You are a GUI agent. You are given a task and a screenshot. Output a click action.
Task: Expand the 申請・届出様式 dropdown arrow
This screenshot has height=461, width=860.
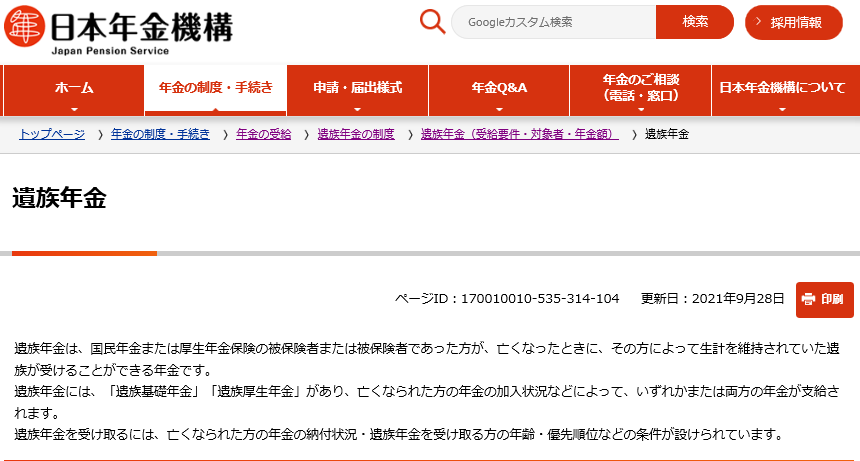(x=357, y=109)
